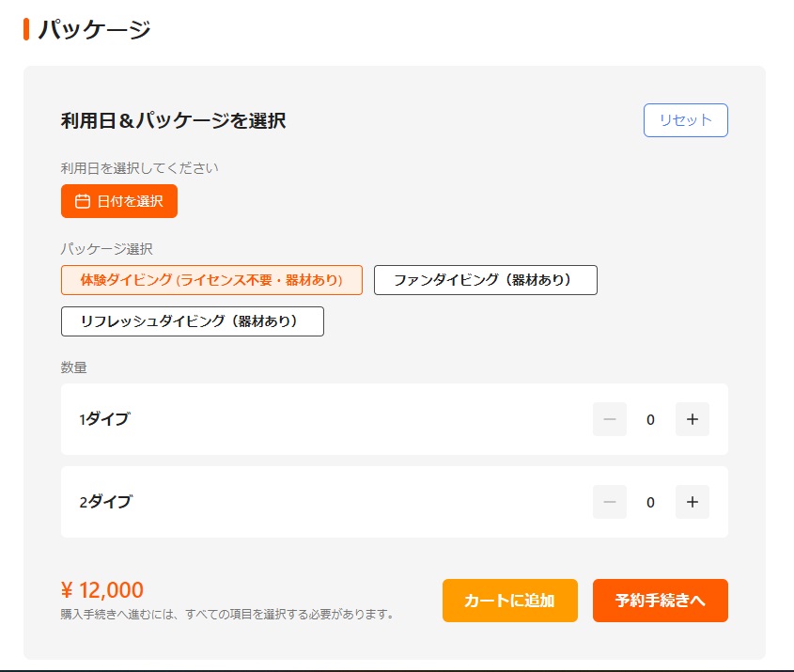Proceed with 予約手続きへ button
Screen dimensions: 794x672
[x=660, y=601]
